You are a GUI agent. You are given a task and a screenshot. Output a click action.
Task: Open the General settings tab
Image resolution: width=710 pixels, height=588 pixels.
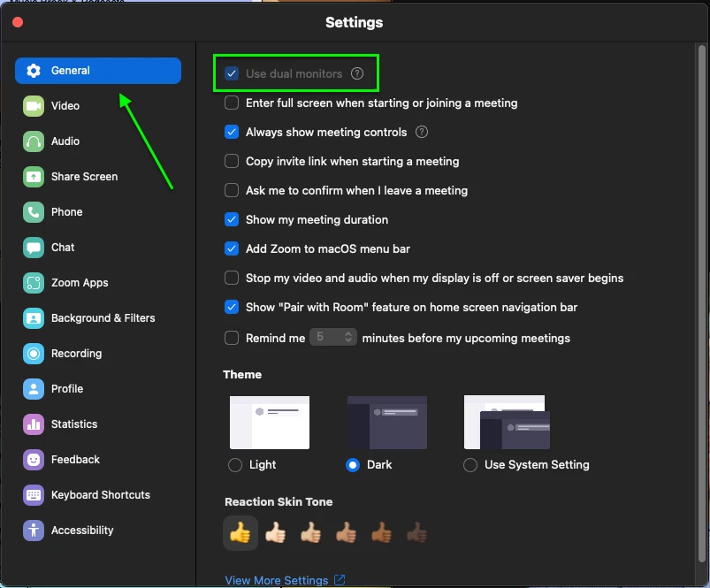click(x=98, y=71)
